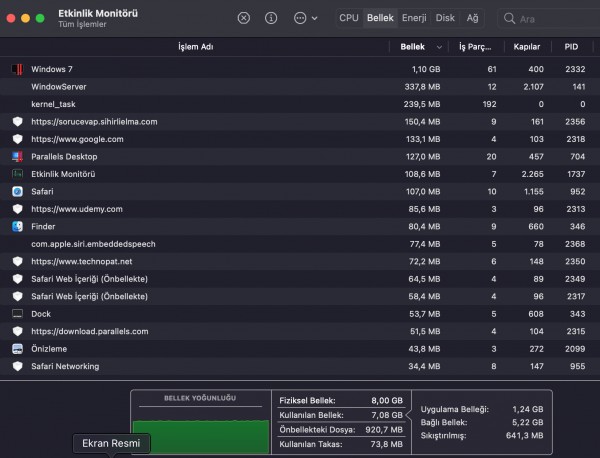Click shield icon of 58,4 MB Safari Web İçeriği
The height and width of the screenshot is (458, 600).
(x=17, y=296)
